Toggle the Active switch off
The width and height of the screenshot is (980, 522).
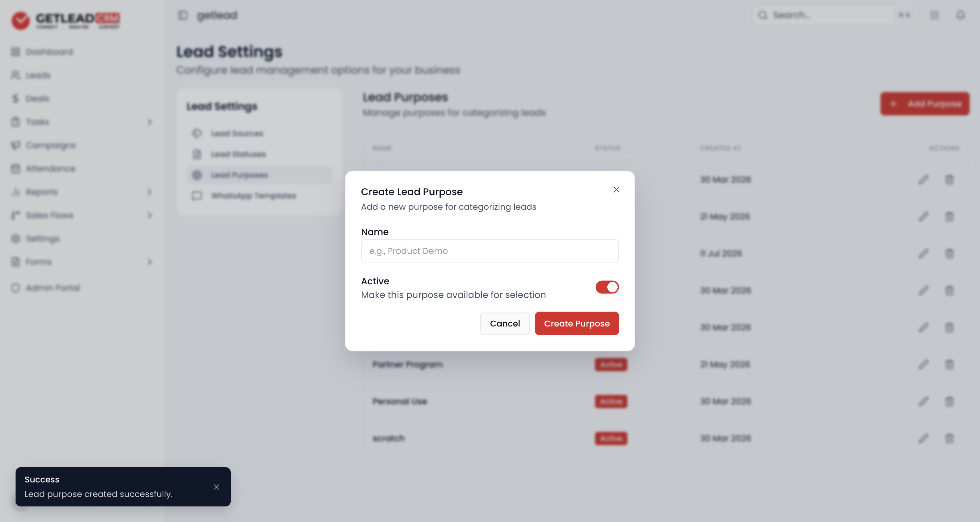pos(607,287)
